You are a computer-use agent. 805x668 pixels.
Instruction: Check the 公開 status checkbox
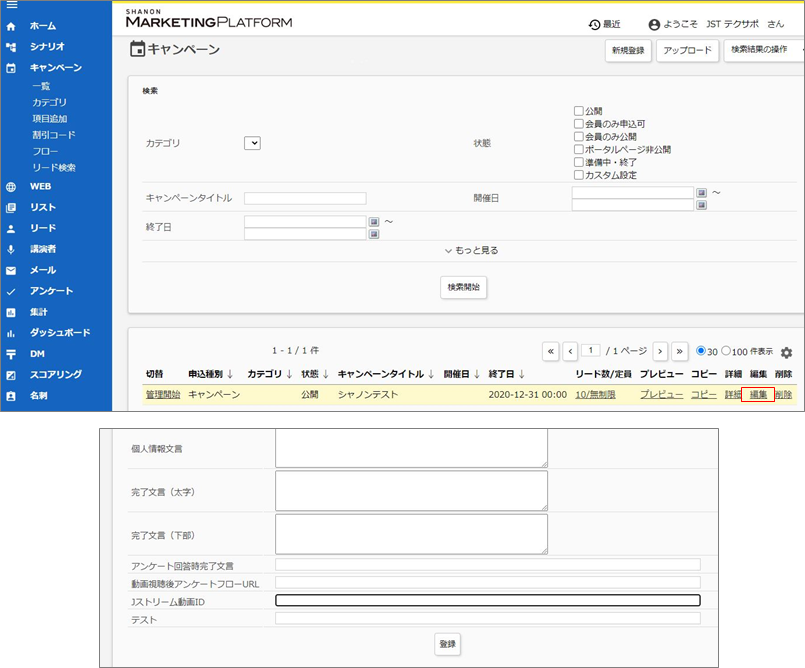578,111
